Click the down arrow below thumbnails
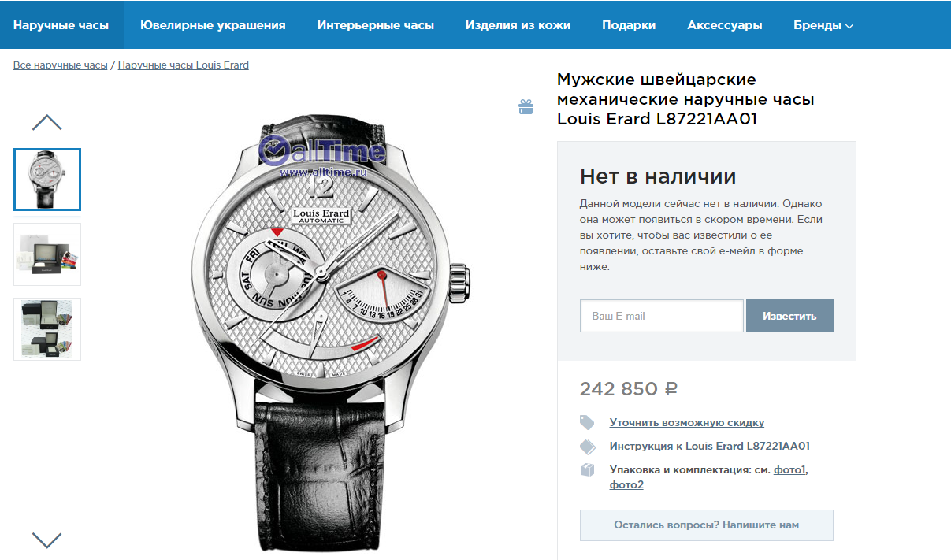 pyautogui.click(x=46, y=540)
